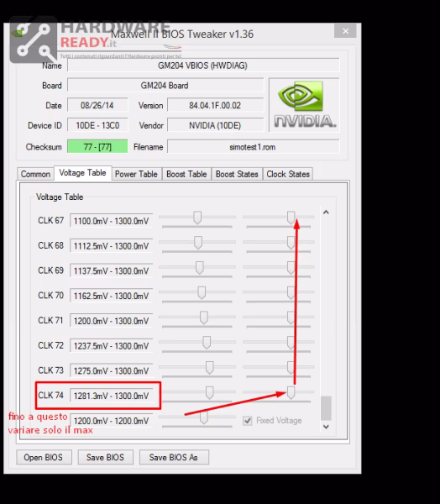
Task: Open the Boost Table tab
Action: click(x=186, y=174)
